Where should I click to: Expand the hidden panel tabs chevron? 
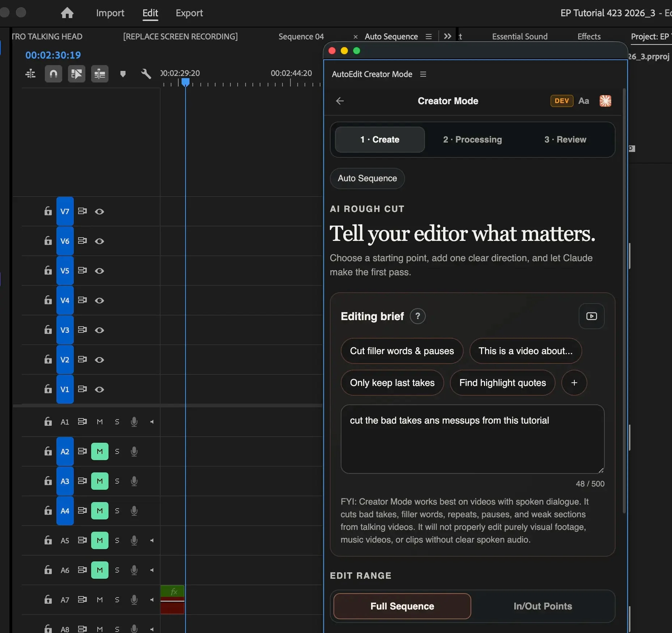447,36
